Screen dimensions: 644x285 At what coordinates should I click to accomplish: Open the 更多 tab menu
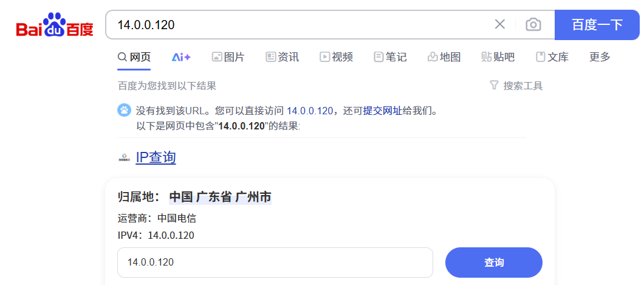[600, 57]
